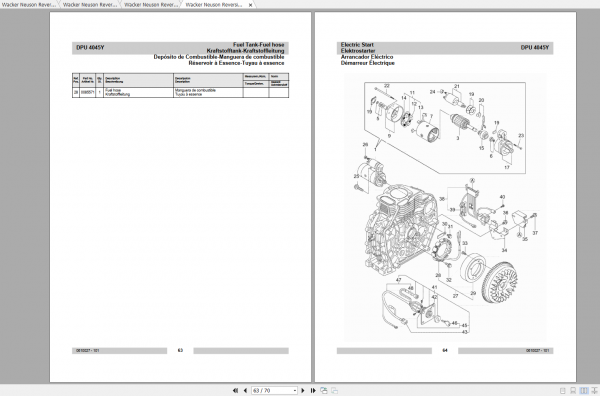Click the 'Fuel hose' description table cell
The width and height of the screenshot is (600, 396).
pyautogui.click(x=139, y=92)
